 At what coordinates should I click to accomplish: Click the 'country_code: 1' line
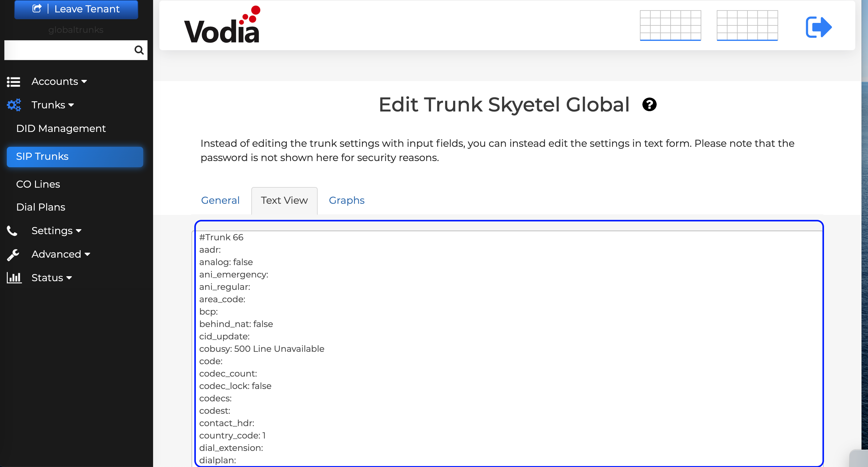tap(232, 435)
